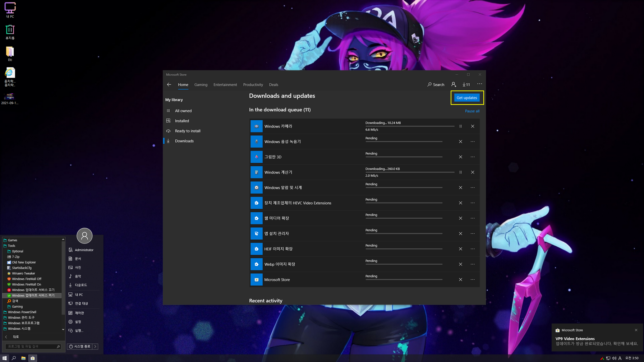The image size is (644, 362).
Task: Click the Administrator user avatar
Action: tap(84, 236)
